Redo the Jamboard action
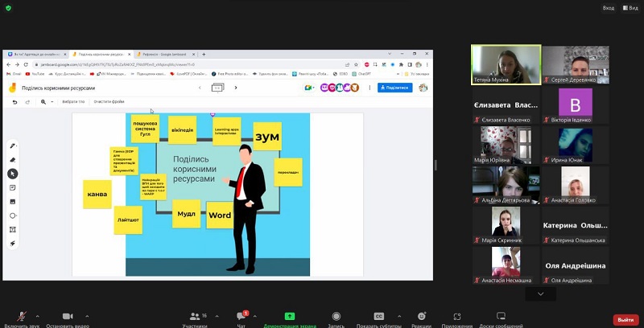The image size is (644, 328). [27, 101]
